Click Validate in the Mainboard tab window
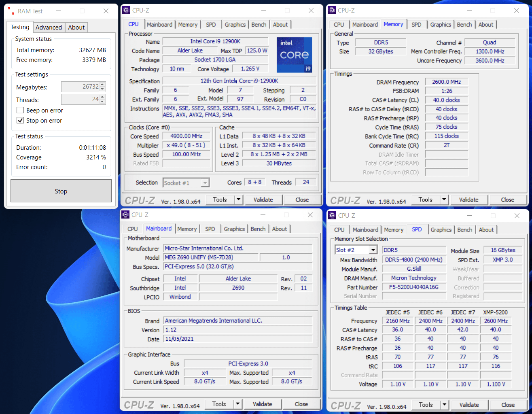This screenshot has height=414, width=532. click(x=263, y=404)
